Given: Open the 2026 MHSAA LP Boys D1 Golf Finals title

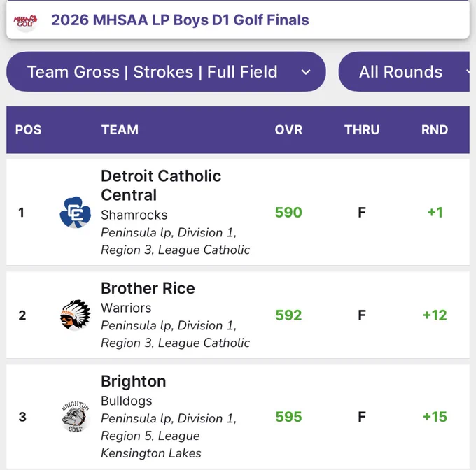Looking at the screenshot, I should coord(180,20).
